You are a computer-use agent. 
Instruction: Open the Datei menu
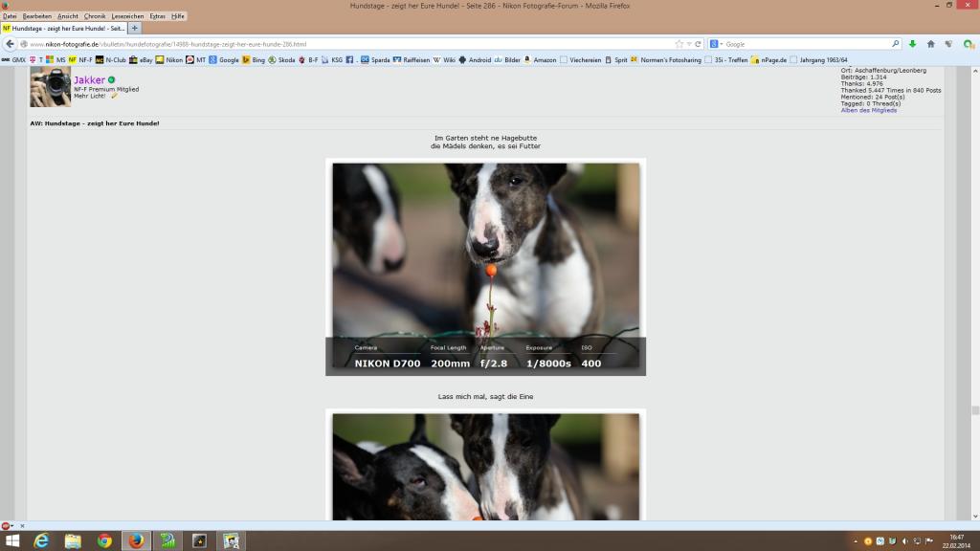pos(10,16)
